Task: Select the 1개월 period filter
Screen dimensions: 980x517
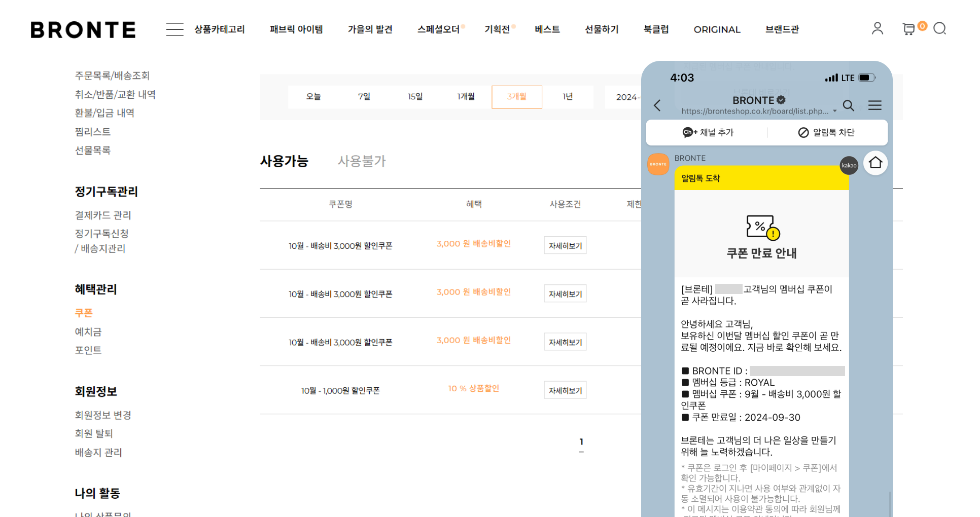Action: coord(466,97)
